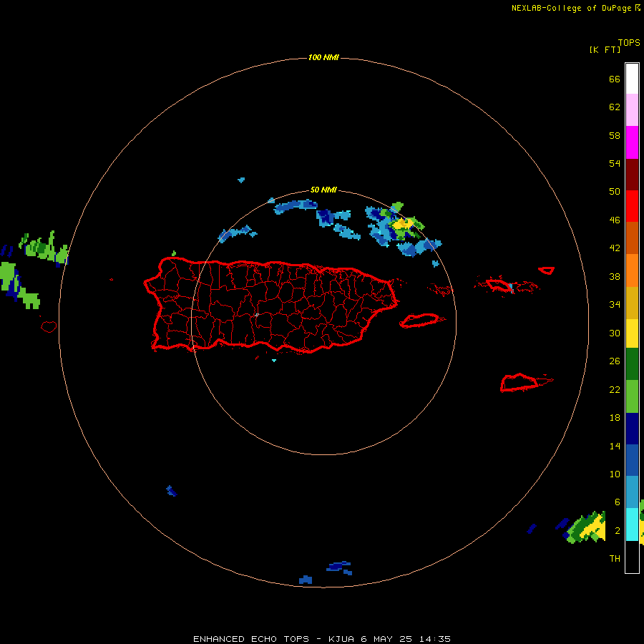Click the TH threshold legend label

pyautogui.click(x=615, y=558)
